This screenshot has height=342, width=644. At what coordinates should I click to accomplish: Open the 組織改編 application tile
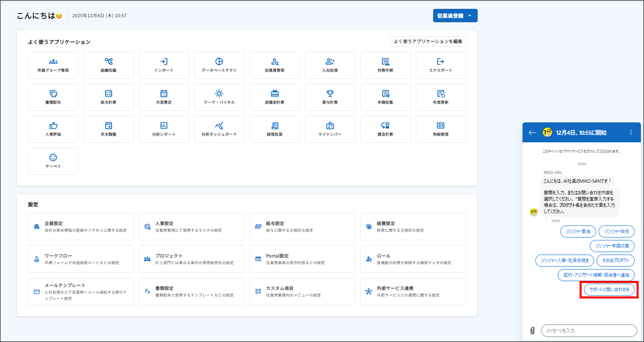pos(108,65)
